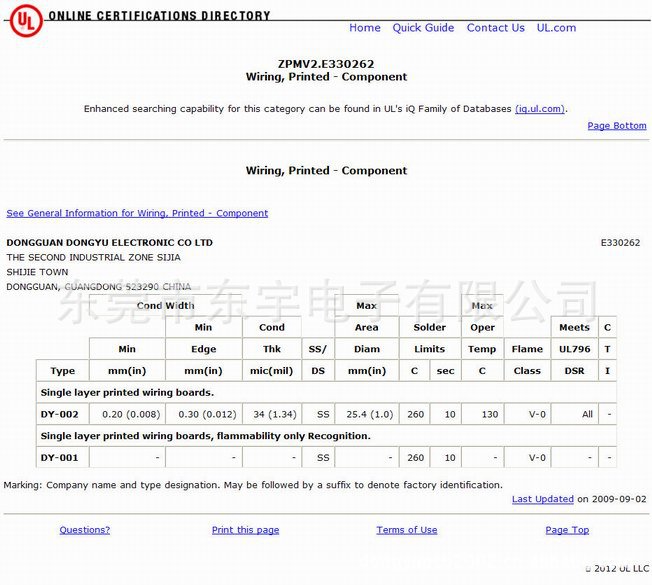Select the Solder Limits header cell
The width and height of the screenshot is (652, 585).
[x=430, y=338]
